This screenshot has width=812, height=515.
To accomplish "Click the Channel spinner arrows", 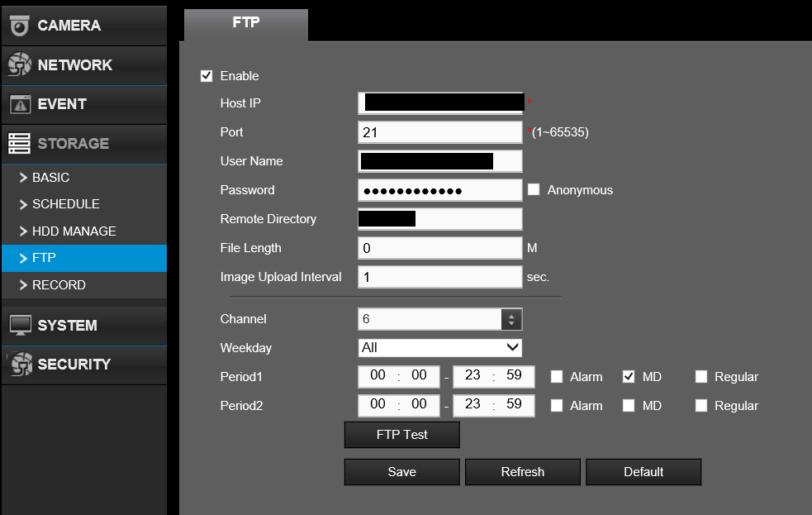I will [511, 319].
